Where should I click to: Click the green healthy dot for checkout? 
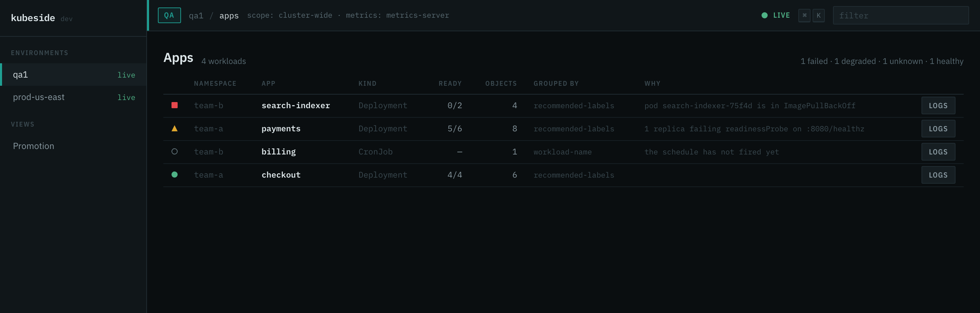click(174, 175)
